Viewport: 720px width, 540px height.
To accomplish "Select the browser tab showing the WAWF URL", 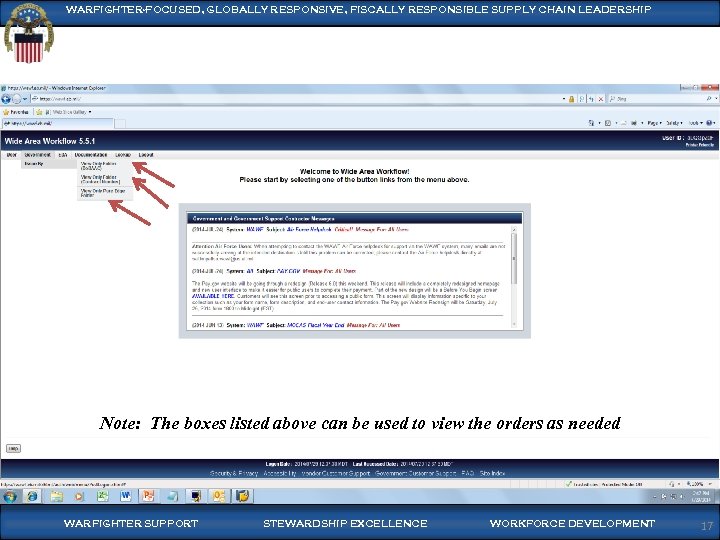I will 57,123.
